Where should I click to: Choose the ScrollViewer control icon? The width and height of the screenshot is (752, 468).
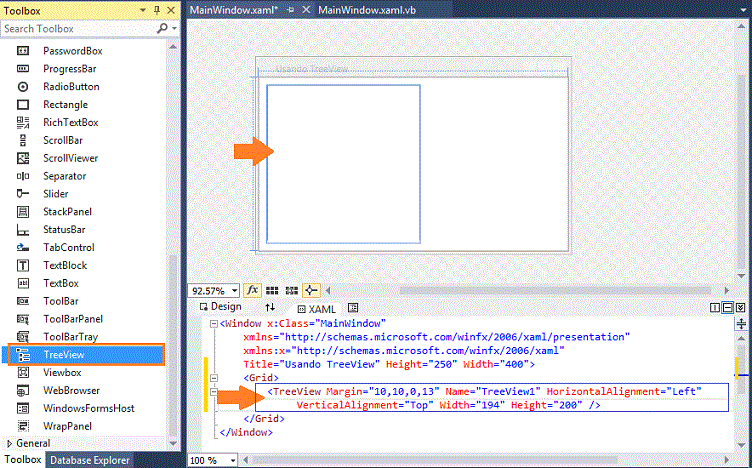(x=23, y=158)
